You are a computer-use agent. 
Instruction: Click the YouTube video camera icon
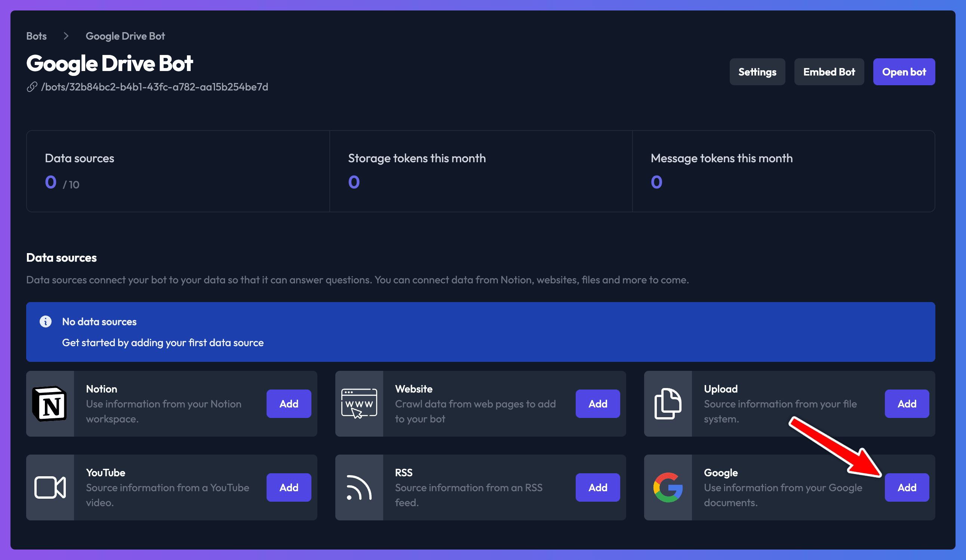click(x=50, y=487)
